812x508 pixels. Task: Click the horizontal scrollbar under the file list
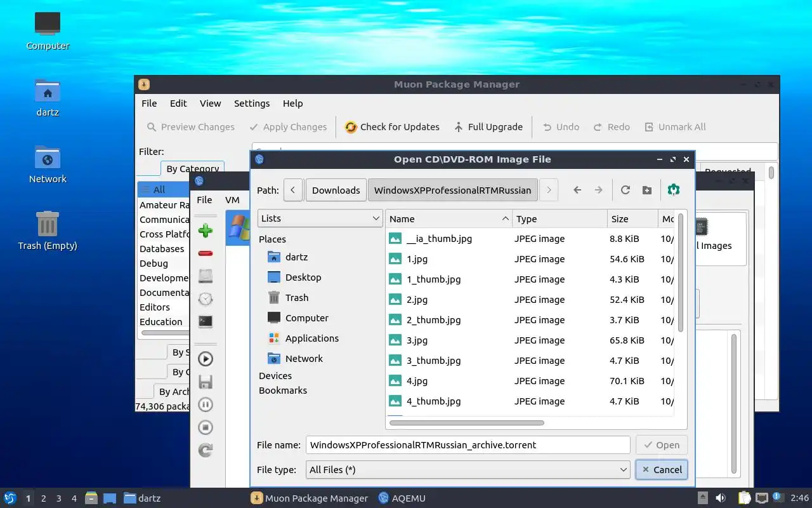[467, 422]
